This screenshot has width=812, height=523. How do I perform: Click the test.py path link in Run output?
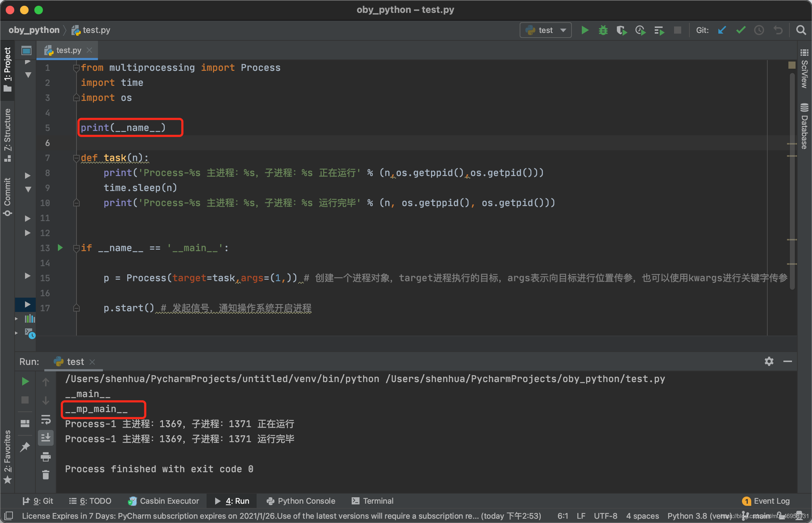click(525, 379)
